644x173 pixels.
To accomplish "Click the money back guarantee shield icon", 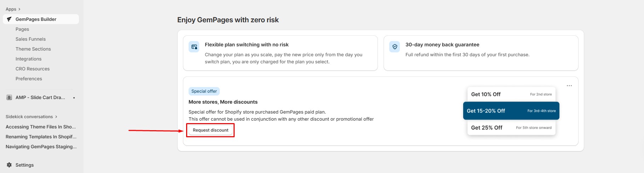I will [x=395, y=47].
